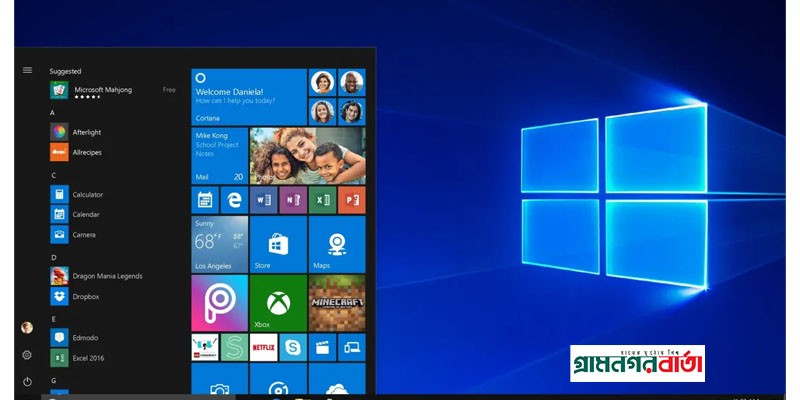This screenshot has height=400, width=800.
Task: Launch the Minecraft tile
Action: click(337, 303)
